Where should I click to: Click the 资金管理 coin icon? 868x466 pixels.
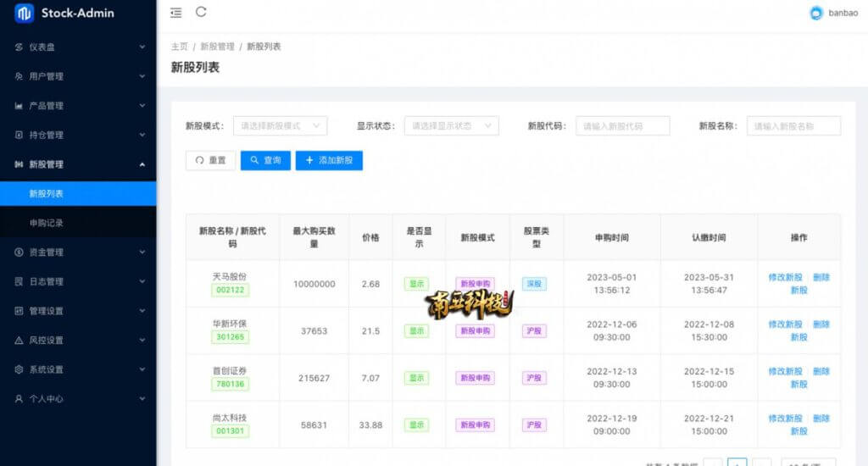pos(19,252)
